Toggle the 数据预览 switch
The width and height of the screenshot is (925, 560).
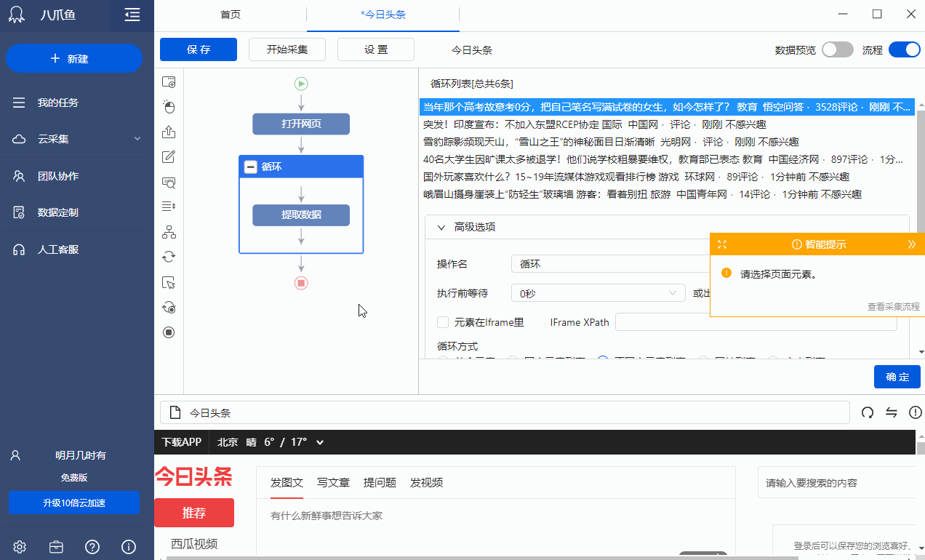(837, 49)
